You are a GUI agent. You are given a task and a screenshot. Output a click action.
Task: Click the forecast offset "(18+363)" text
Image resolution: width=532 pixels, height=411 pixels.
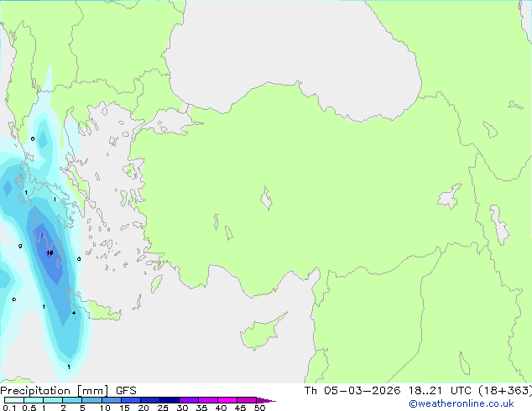(x=505, y=391)
